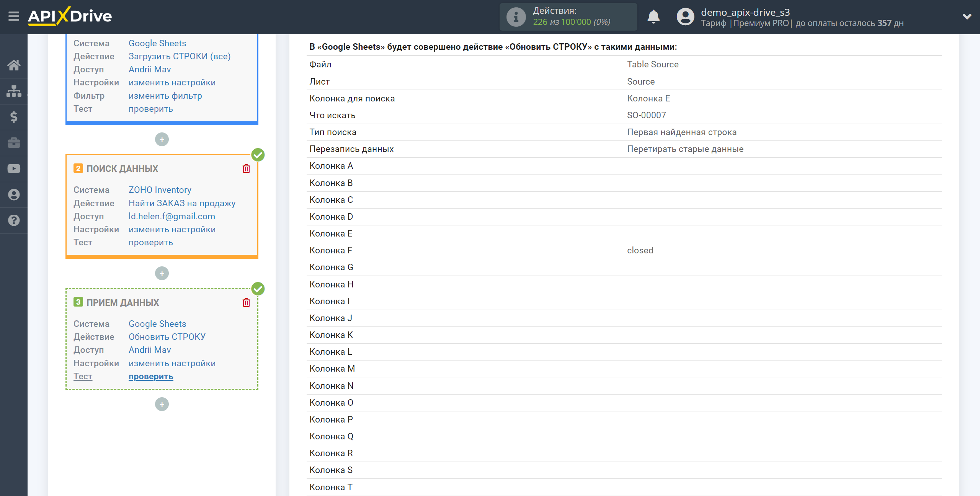This screenshot has height=496, width=980.
Task: Select the Table Source file value
Action: point(653,64)
